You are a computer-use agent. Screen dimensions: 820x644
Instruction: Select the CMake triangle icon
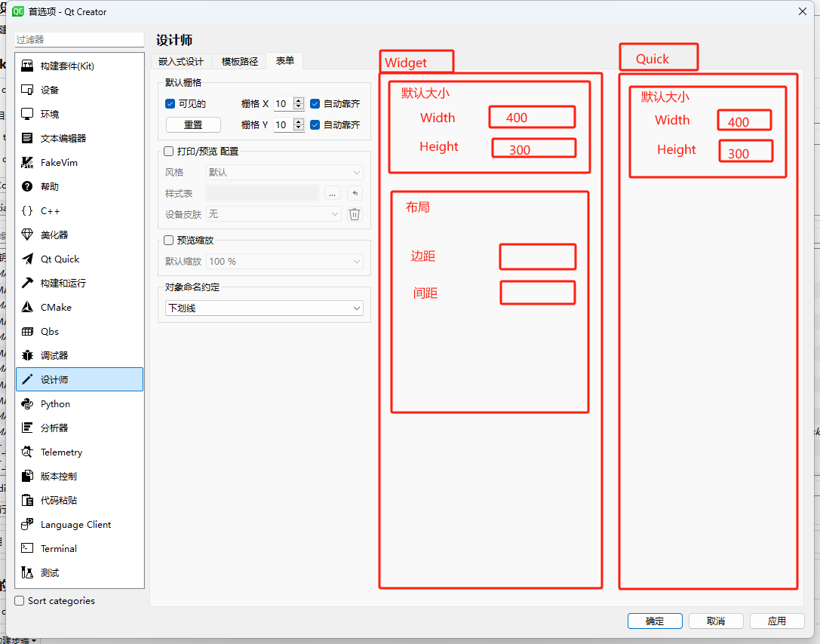[27, 308]
